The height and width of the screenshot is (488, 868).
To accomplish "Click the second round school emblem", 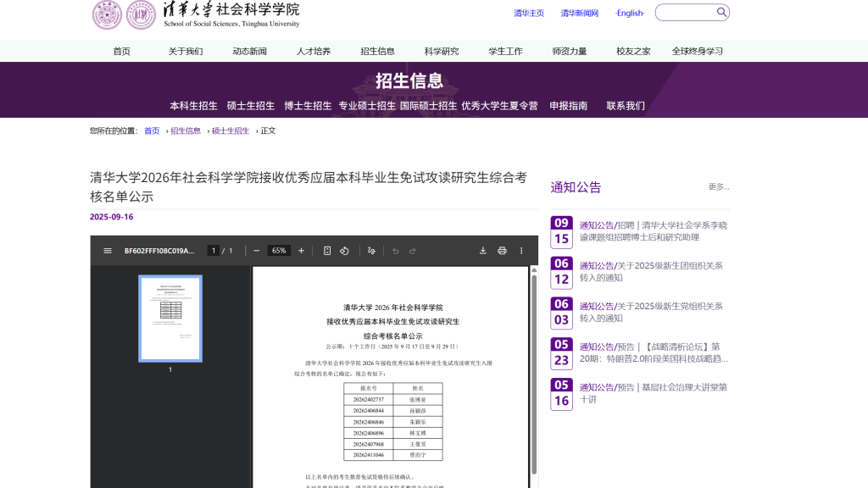I will point(142,15).
